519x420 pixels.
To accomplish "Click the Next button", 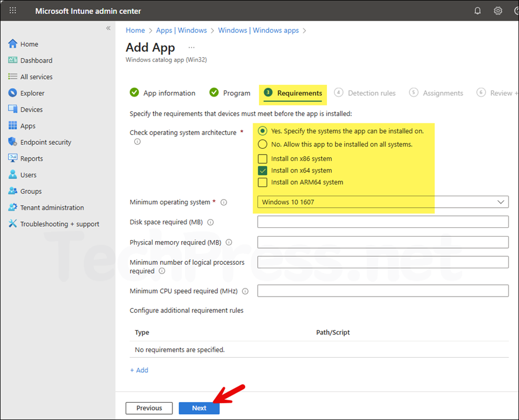I will (x=199, y=408).
